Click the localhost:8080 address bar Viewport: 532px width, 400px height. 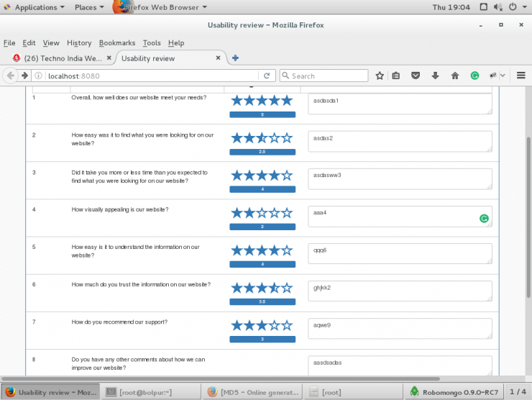[150, 76]
